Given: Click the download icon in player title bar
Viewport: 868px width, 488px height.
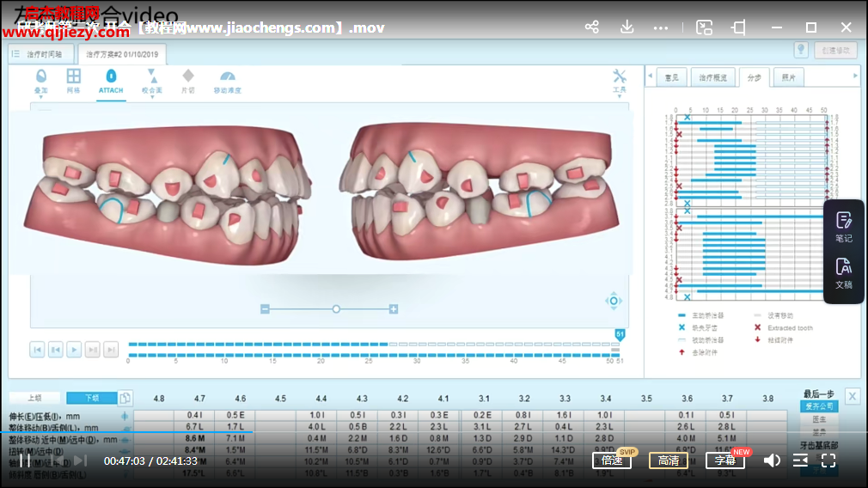Looking at the screenshot, I should 627,27.
